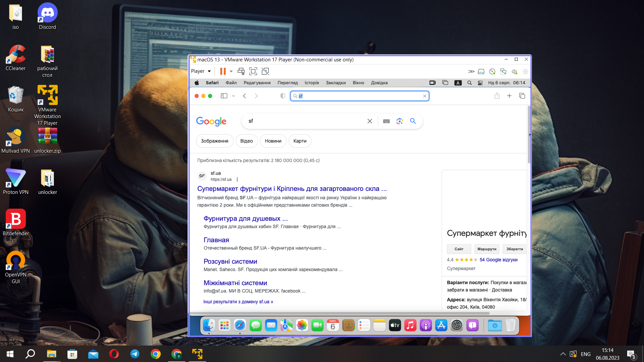The image size is (644, 362).
Task: Open the Safari menu
Action: click(x=212, y=83)
